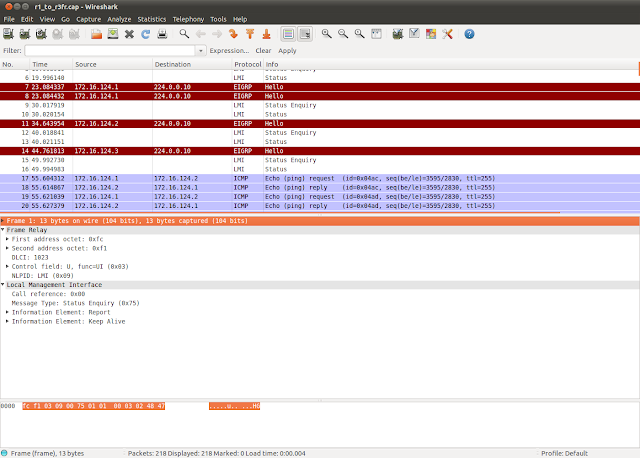Viewport: 640px width, 458px height.
Task: Select packet 17 ICMP Echo request
Action: point(320,178)
